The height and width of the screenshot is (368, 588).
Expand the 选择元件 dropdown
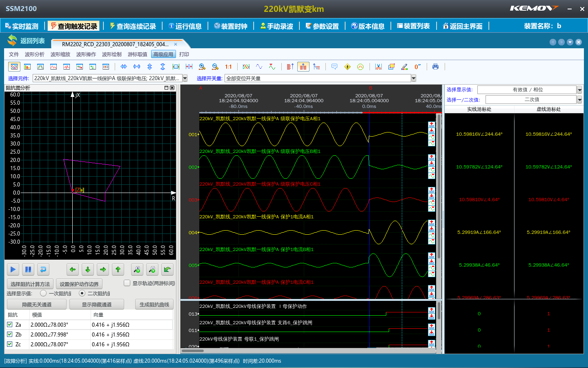point(185,78)
